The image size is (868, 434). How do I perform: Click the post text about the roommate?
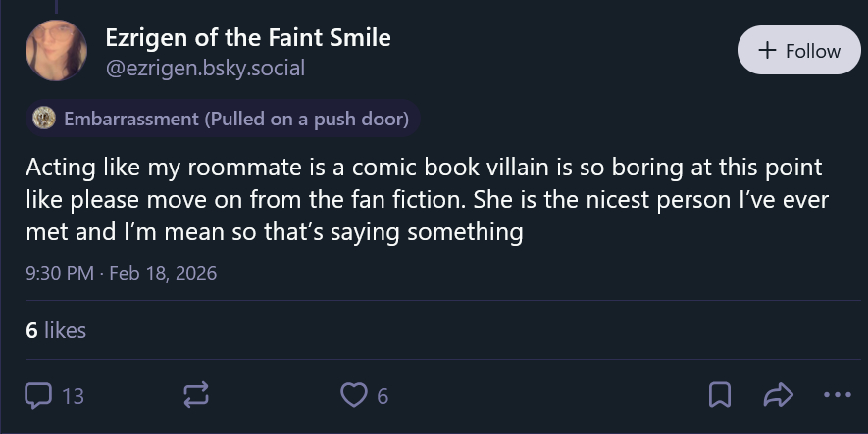coord(422,200)
